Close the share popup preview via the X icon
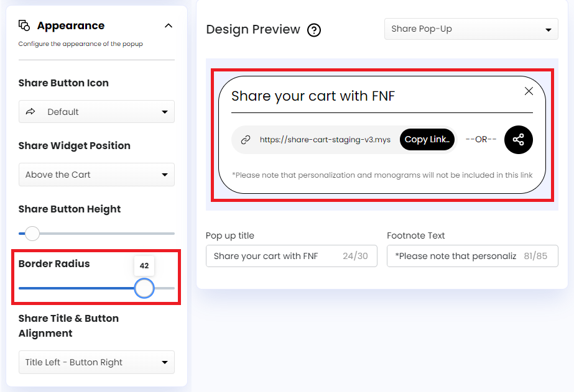The height and width of the screenshot is (392, 574). pyautogui.click(x=529, y=91)
